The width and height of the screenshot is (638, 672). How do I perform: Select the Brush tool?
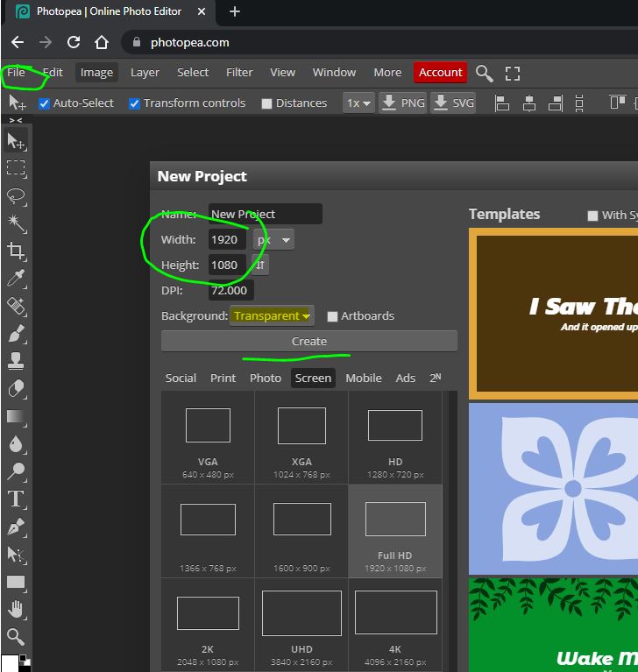(x=16, y=334)
